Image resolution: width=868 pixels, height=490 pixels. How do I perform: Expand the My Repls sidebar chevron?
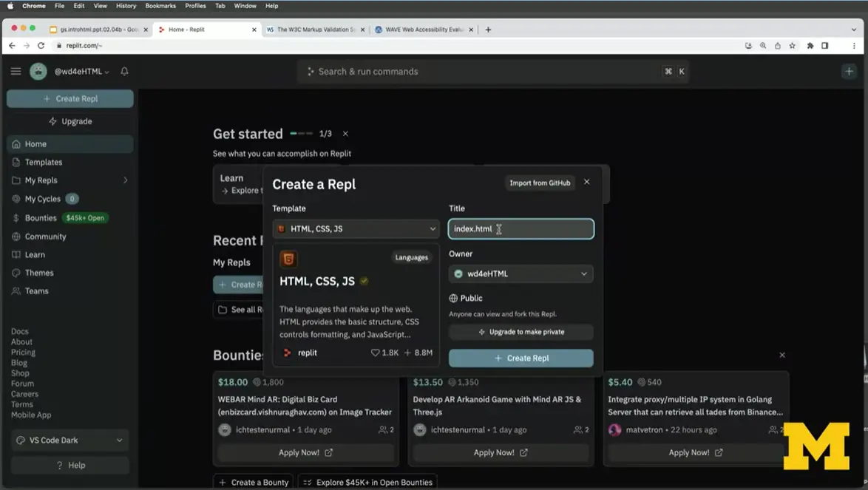point(125,180)
